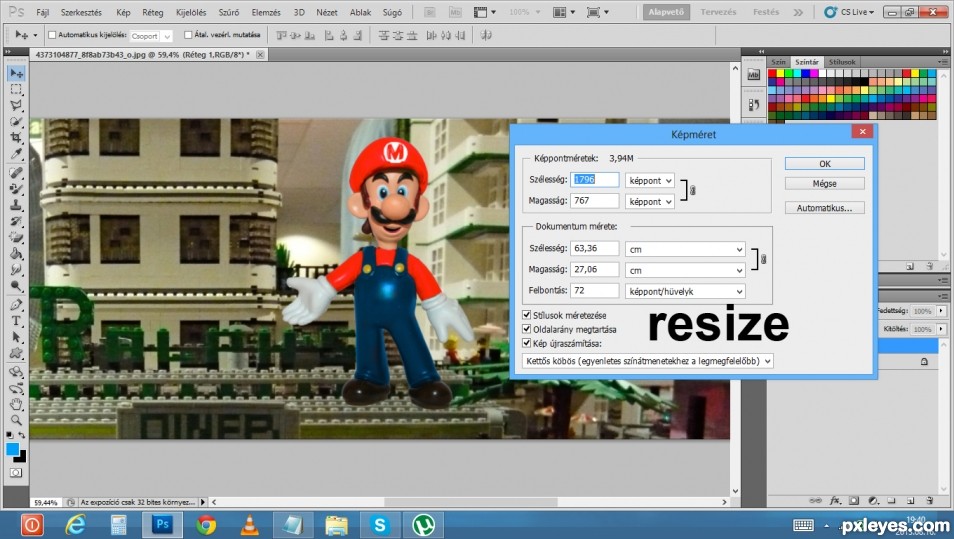Select the History Brush tool
This screenshot has width=954, height=539.
16,221
